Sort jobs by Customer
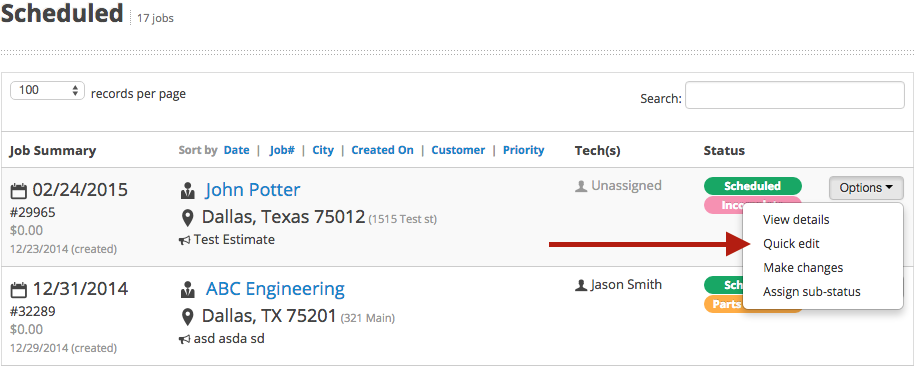916x366 pixels. pyautogui.click(x=458, y=150)
